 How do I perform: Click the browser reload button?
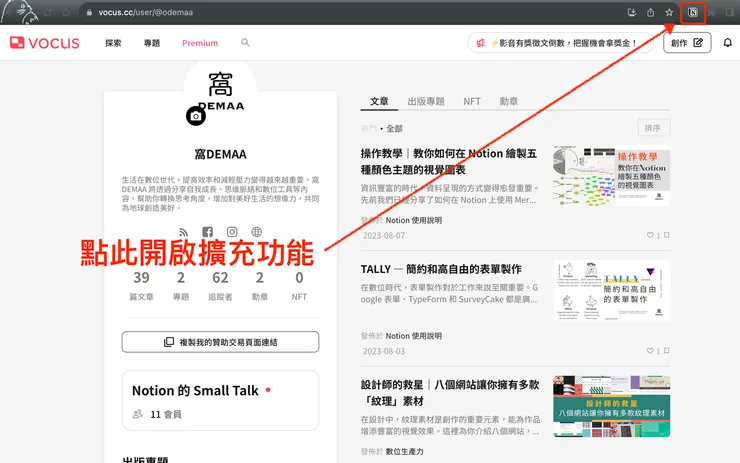pyautogui.click(x=48, y=13)
